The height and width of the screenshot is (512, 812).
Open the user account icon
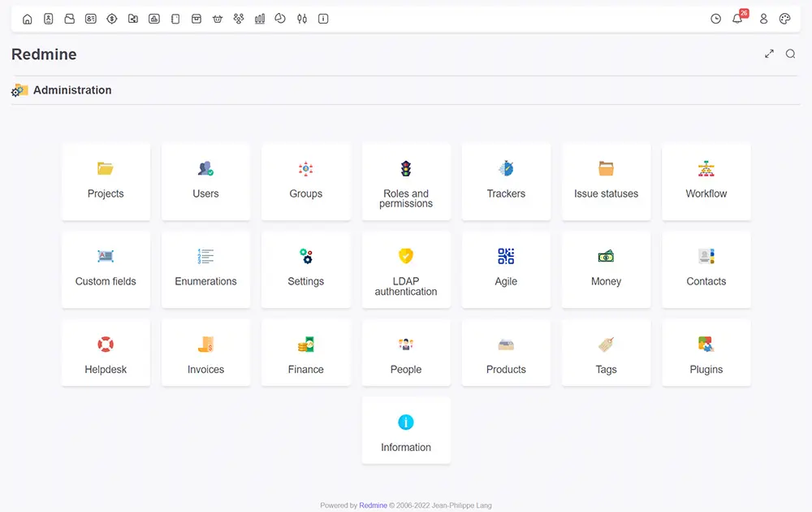click(763, 20)
